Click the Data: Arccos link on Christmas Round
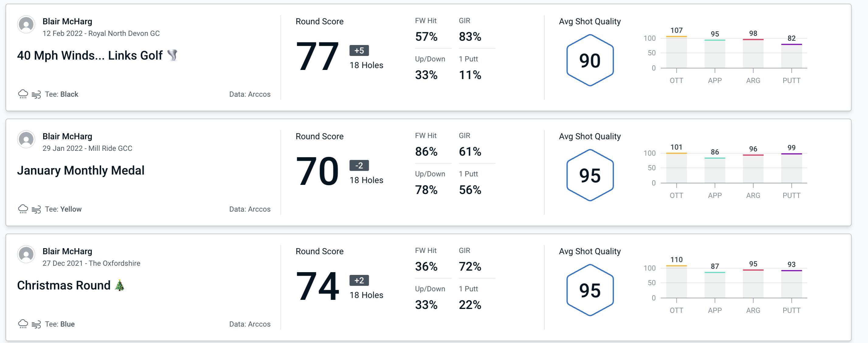This screenshot has width=868, height=343. (249, 324)
